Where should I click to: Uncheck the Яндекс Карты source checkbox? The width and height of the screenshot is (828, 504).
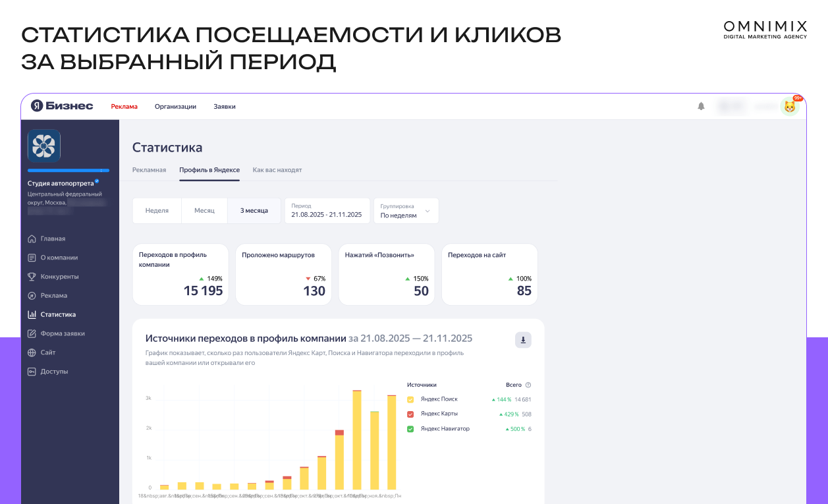(410, 414)
